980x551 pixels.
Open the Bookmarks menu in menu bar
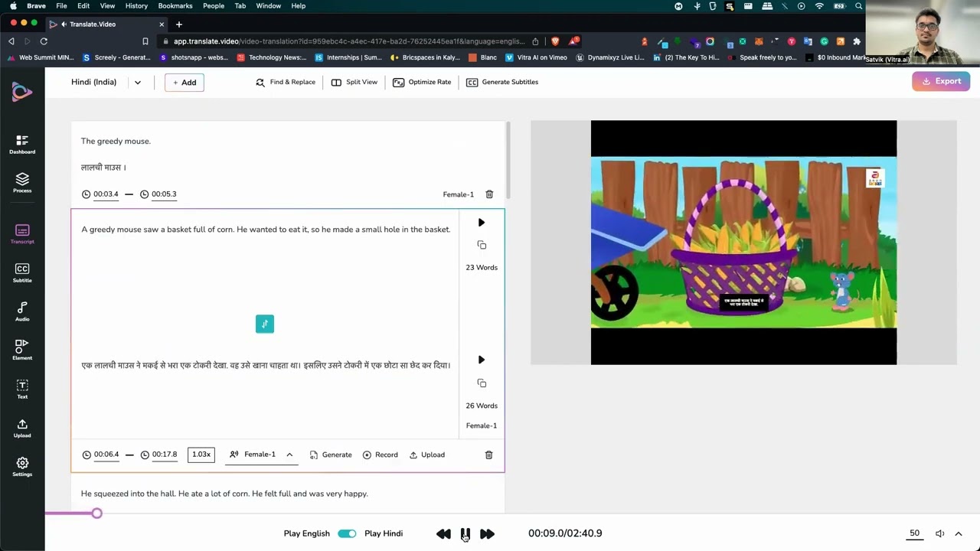(175, 5)
